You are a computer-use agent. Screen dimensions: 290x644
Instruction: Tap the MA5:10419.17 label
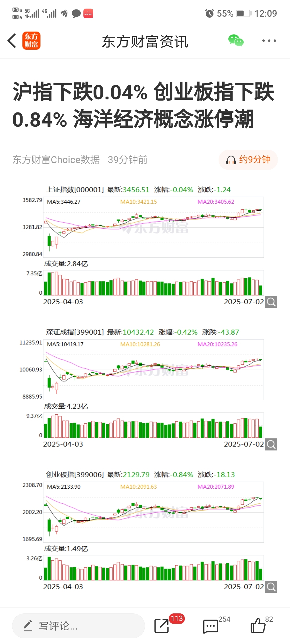65,344
